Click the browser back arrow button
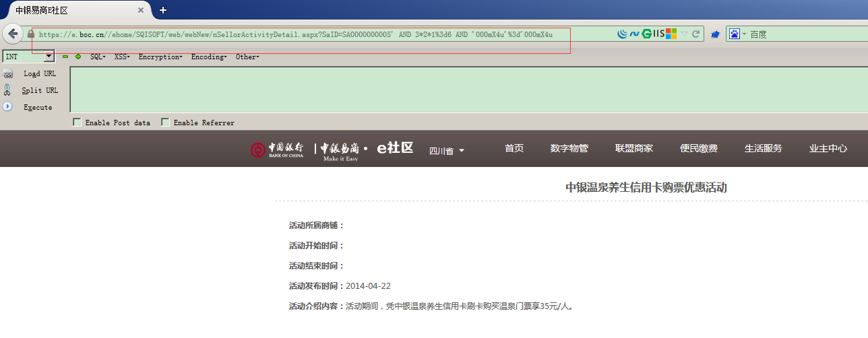Screen dimensions: 868x338 pyautogui.click(x=12, y=34)
